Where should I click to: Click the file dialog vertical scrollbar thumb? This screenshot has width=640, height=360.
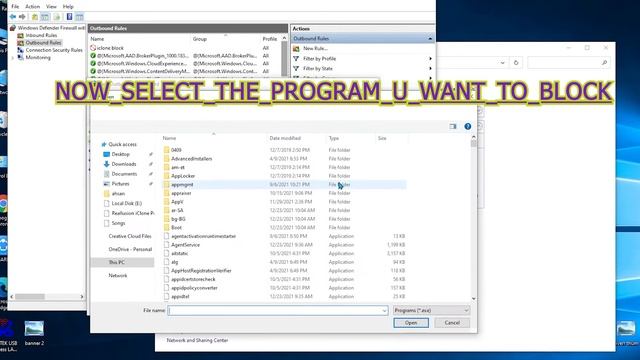point(473,144)
